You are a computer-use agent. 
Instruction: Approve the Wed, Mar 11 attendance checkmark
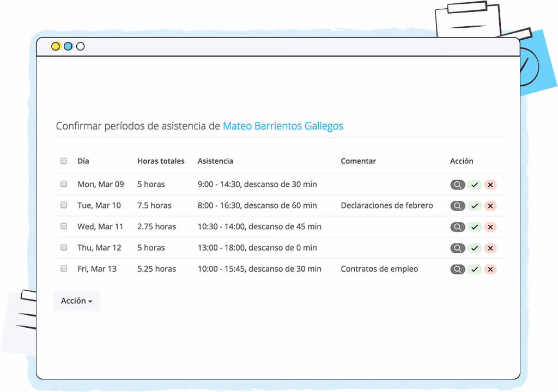pyautogui.click(x=475, y=227)
